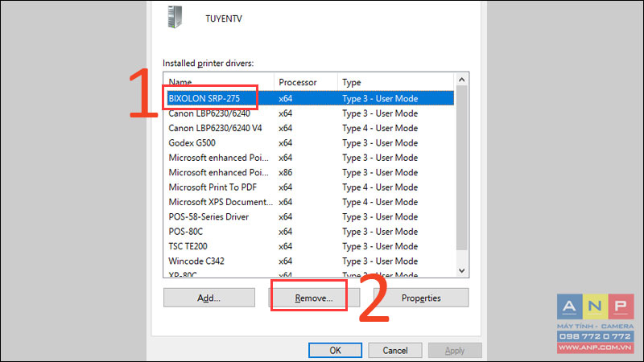The image size is (644, 362).
Task: Click the Remove... button
Action: (x=314, y=298)
